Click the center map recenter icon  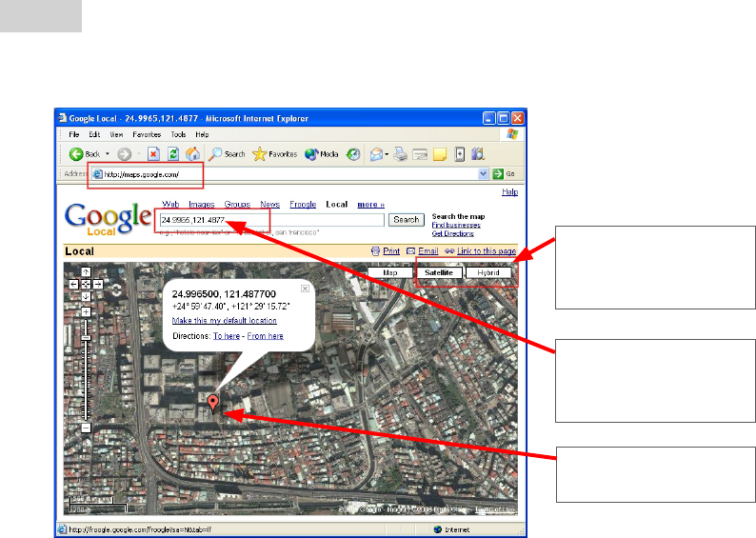(86, 285)
